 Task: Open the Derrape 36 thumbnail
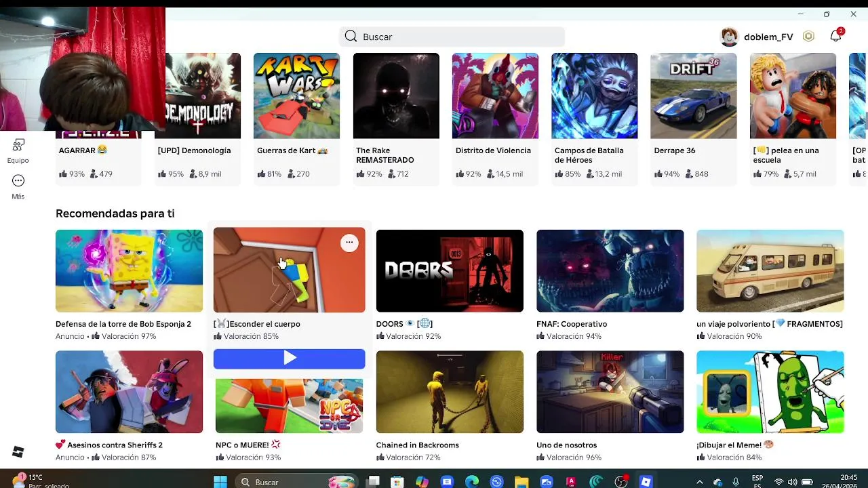pos(694,96)
